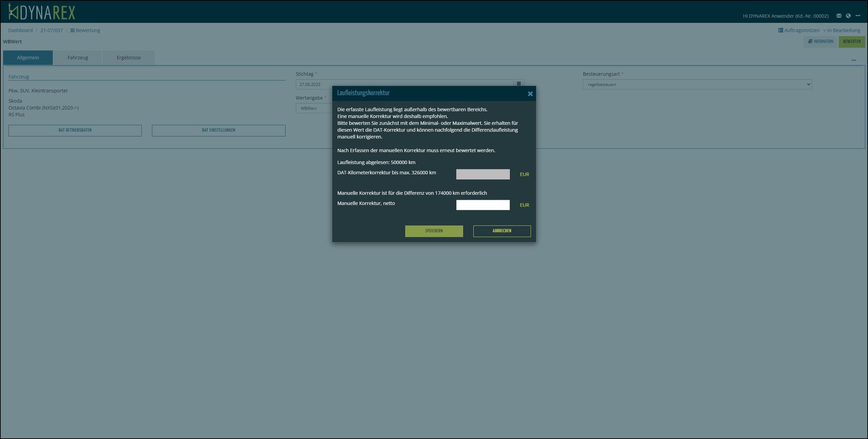This screenshot has width=868, height=439.
Task: Open the Bewertung breadcrumb menu
Action: click(85, 30)
